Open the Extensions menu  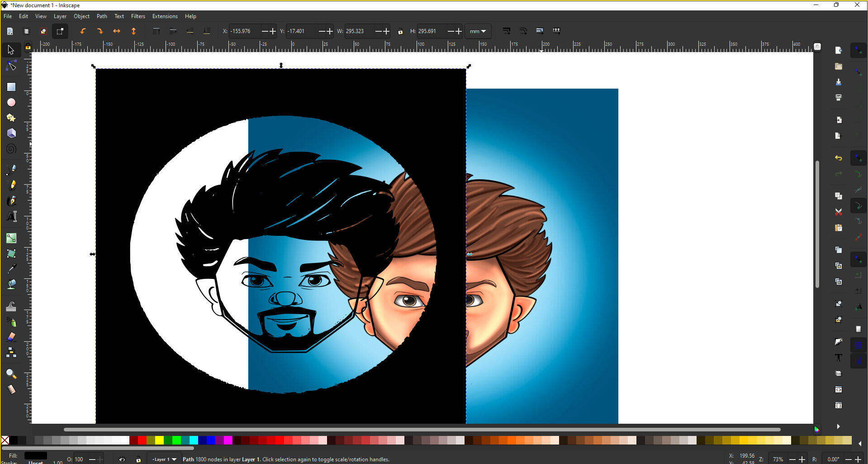(165, 16)
